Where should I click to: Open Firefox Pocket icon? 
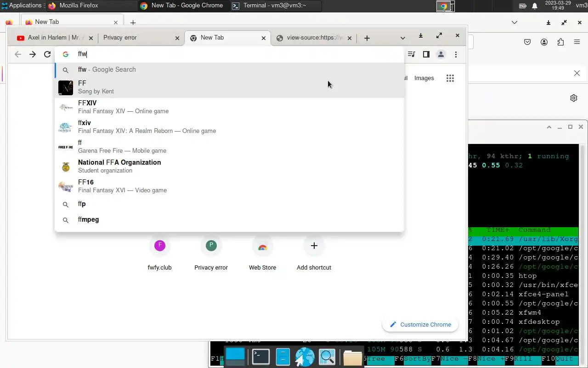tap(527, 42)
